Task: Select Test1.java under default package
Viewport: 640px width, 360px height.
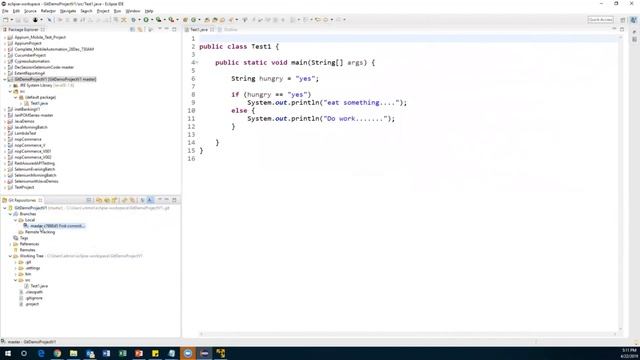Action: pos(39,103)
